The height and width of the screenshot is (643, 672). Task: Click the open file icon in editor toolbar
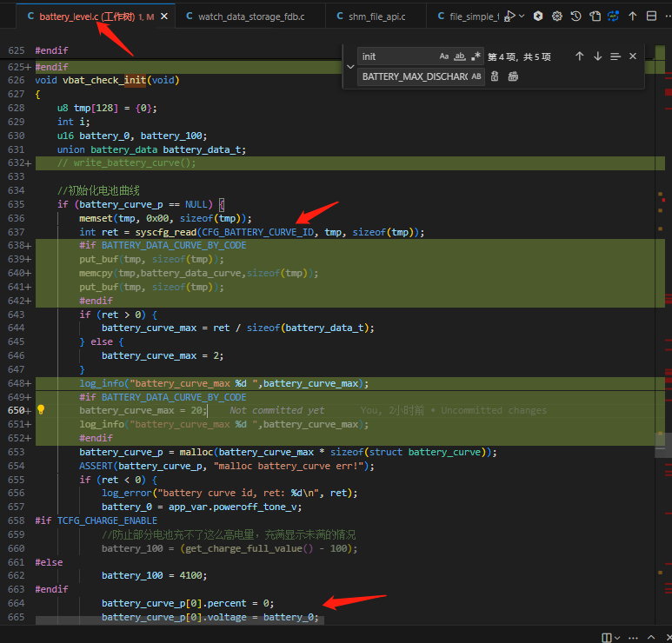point(595,17)
